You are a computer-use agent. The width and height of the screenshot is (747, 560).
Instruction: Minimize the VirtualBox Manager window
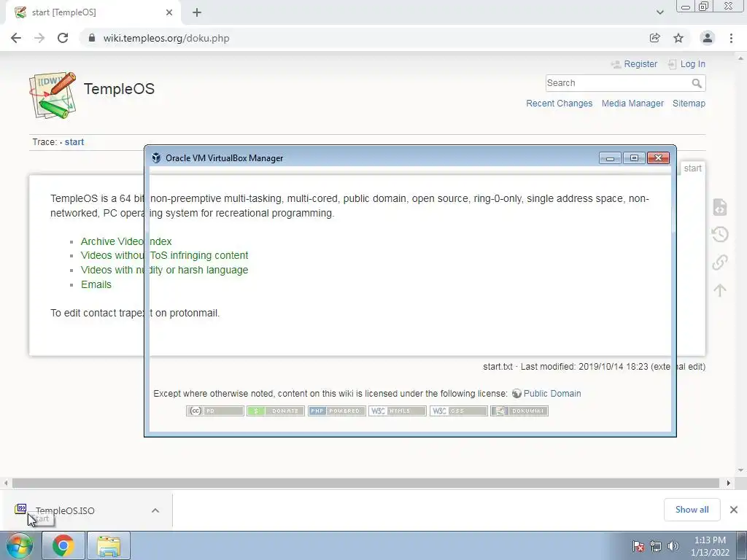[x=610, y=157]
